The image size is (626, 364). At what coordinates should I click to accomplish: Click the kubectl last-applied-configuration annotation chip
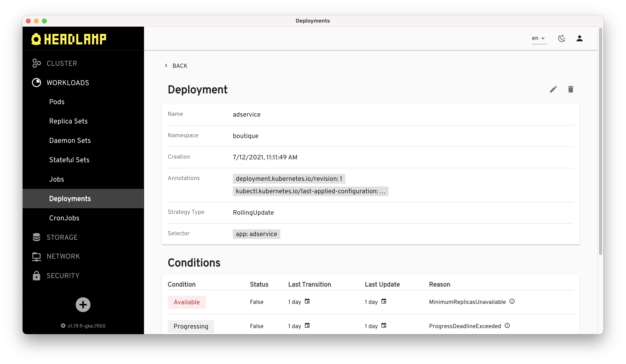[x=310, y=191]
